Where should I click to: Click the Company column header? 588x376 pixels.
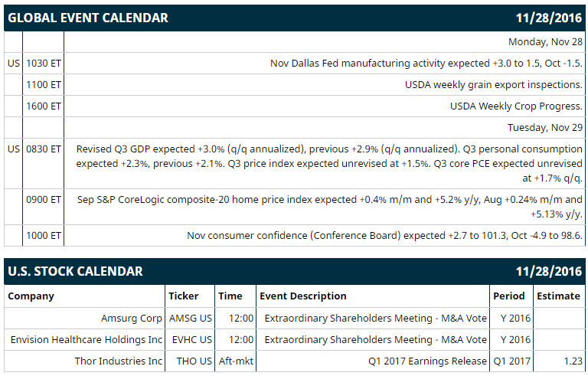[31, 296]
